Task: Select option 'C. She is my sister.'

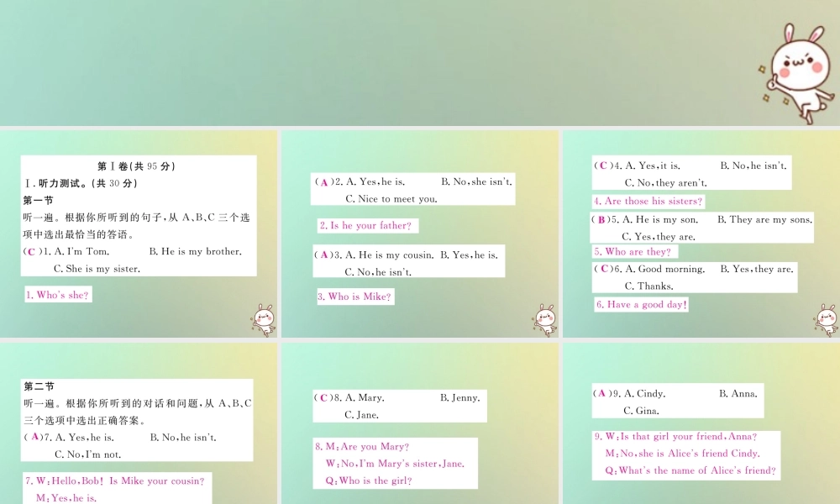Action: click(97, 268)
